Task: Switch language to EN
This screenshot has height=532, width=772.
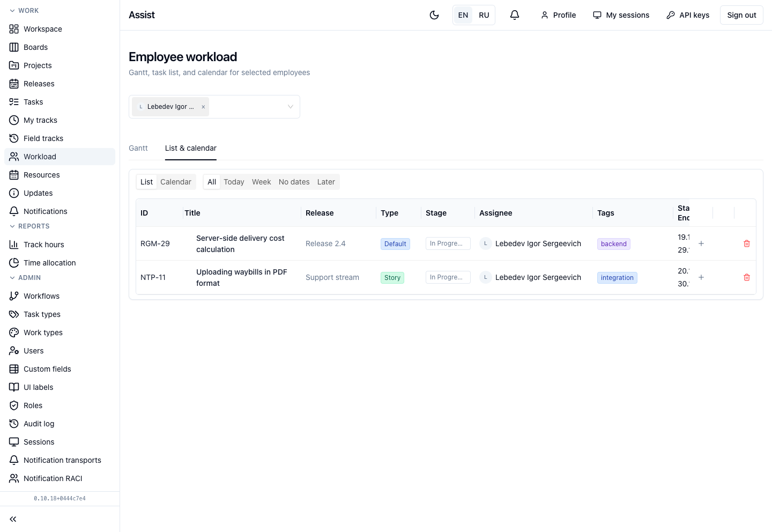Action: point(463,15)
